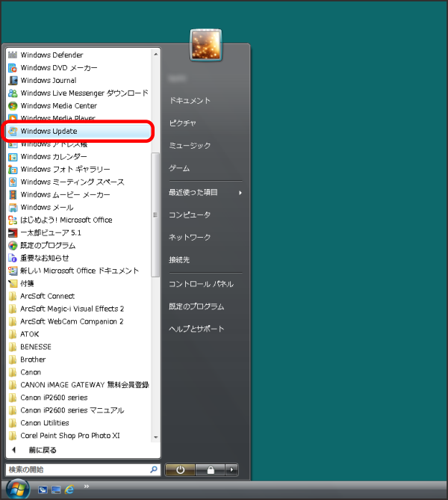Open Windows Media Center icon
The height and width of the screenshot is (500, 448).
pyautogui.click(x=13, y=105)
